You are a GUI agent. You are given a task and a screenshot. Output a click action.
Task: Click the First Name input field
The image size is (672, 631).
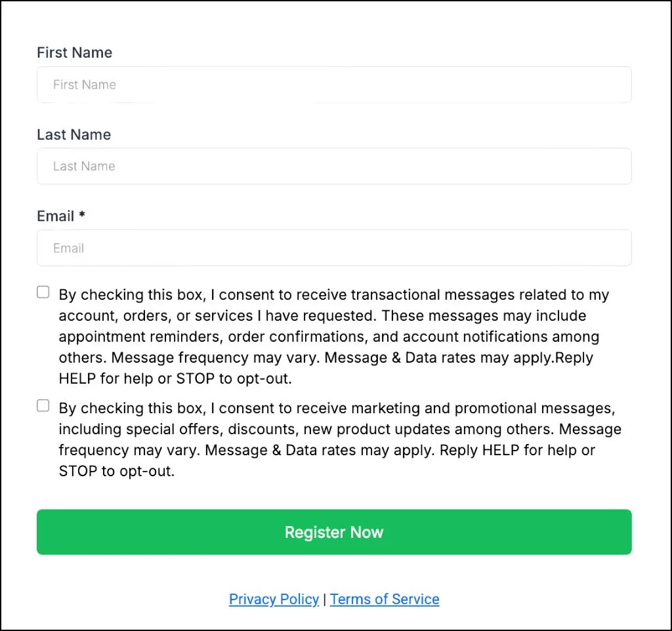[x=334, y=85]
